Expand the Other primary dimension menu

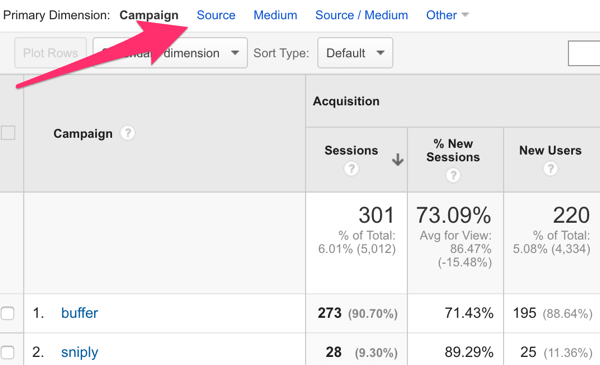tap(447, 15)
